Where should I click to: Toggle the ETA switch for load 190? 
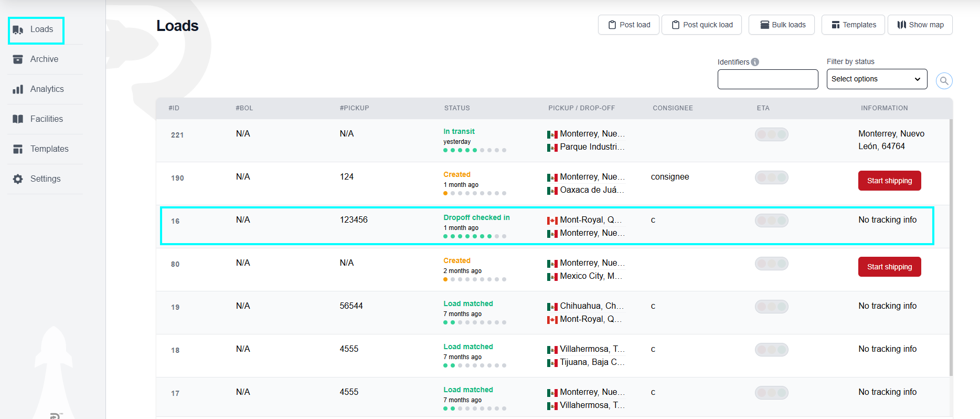click(772, 177)
